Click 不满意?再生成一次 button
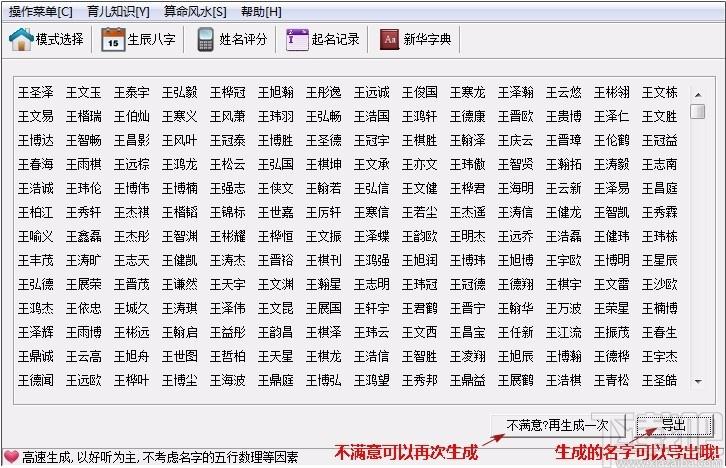This screenshot has height=468, width=726. (557, 425)
